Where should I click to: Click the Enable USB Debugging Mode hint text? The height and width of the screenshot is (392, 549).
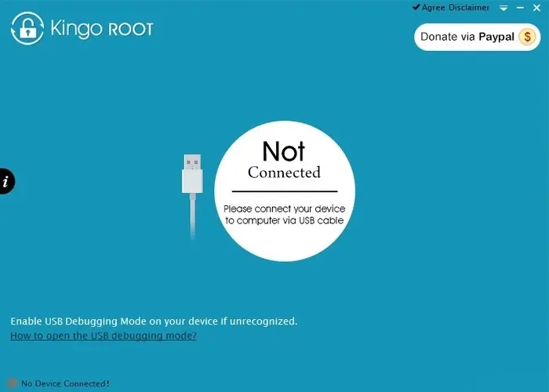coord(154,321)
